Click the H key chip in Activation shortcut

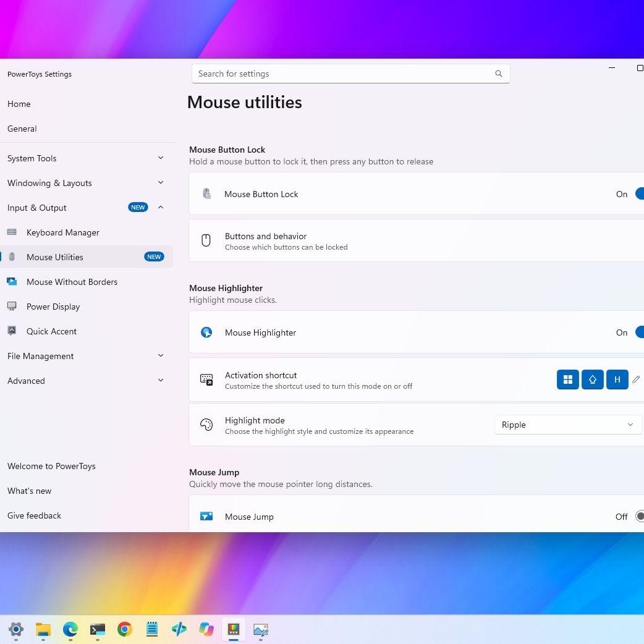point(617,379)
